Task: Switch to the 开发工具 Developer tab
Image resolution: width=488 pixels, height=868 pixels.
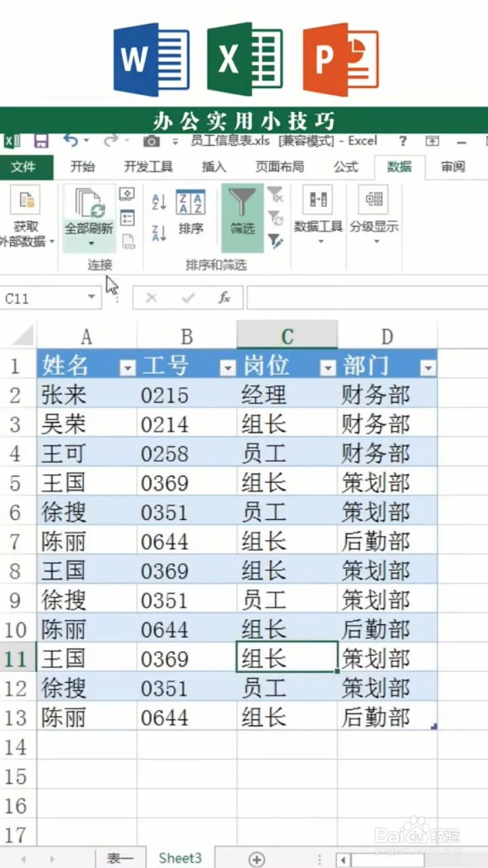Action: (148, 167)
